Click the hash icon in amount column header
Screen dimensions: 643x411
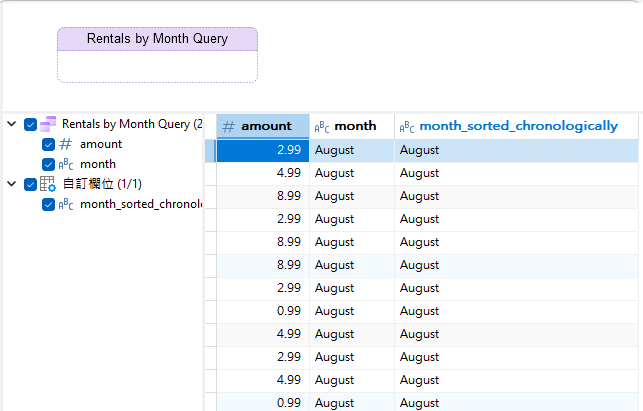(x=228, y=127)
